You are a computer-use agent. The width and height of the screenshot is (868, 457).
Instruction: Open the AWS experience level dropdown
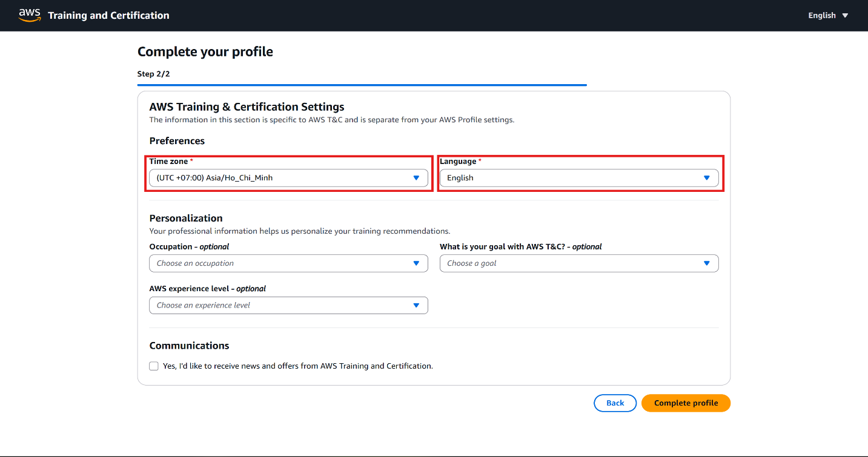click(x=288, y=305)
